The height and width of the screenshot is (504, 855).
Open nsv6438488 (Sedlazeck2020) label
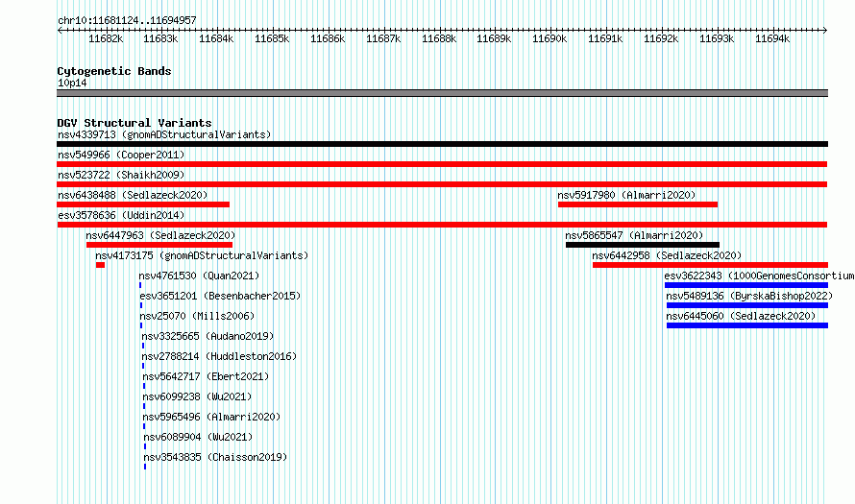pos(133,195)
